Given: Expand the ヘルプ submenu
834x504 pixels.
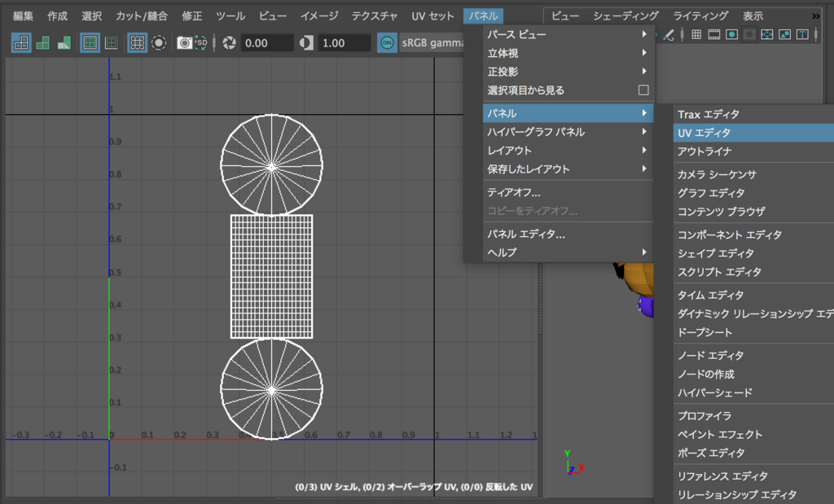Looking at the screenshot, I should (x=568, y=252).
